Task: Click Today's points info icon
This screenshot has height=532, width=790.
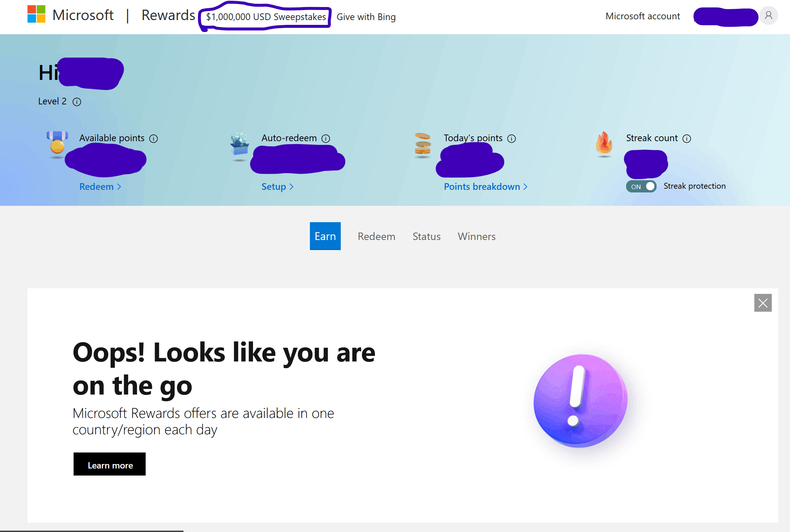Action: coord(512,139)
